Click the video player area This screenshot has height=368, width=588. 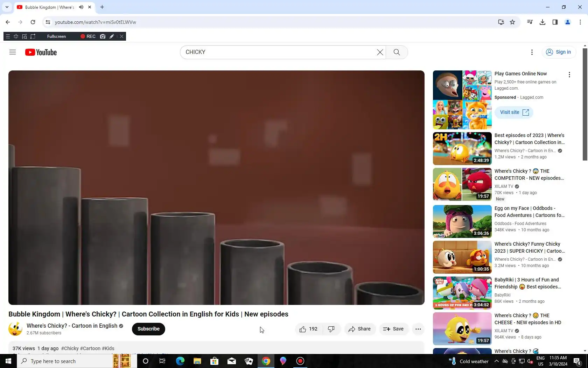coord(216,188)
